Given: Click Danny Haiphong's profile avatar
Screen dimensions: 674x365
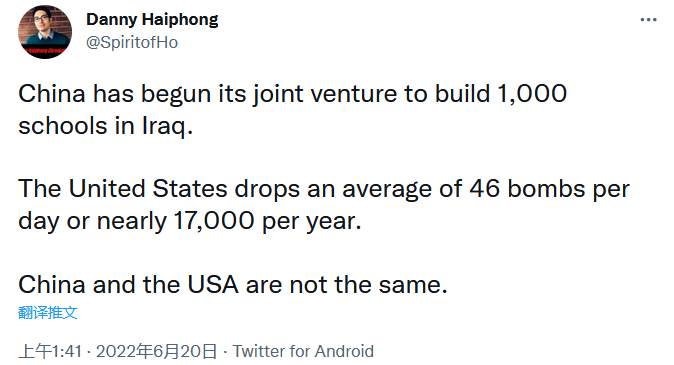Looking at the screenshot, I should 45,32.
